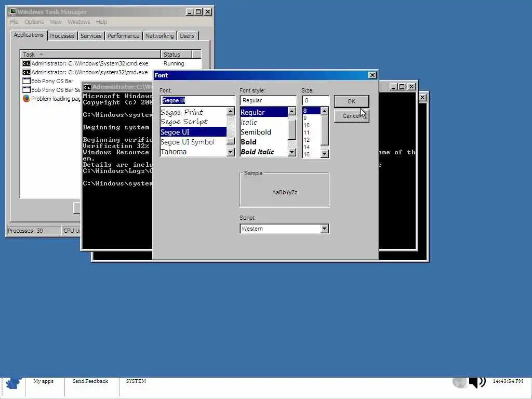
Task: Select font size 8
Action: (x=311, y=111)
